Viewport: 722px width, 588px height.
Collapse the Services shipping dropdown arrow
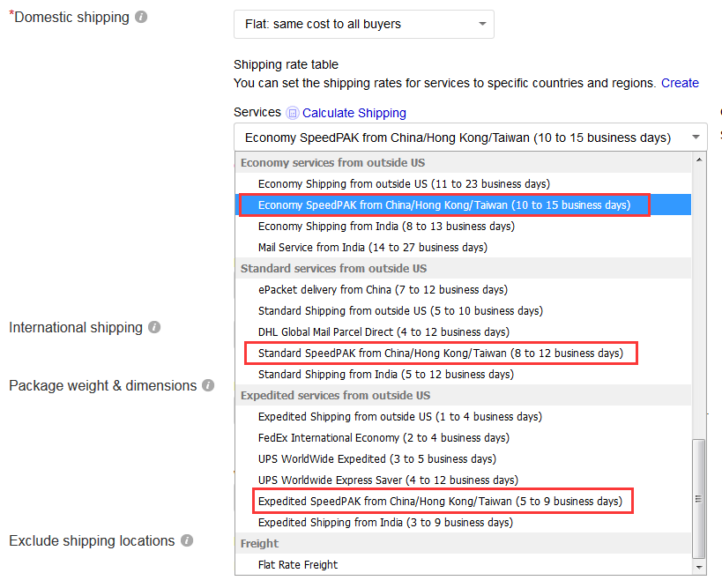click(696, 138)
